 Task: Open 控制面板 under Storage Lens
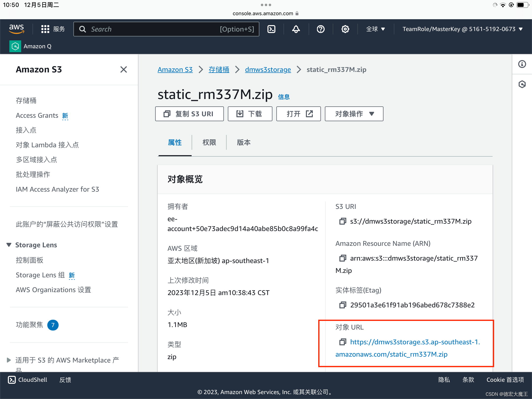(30, 260)
